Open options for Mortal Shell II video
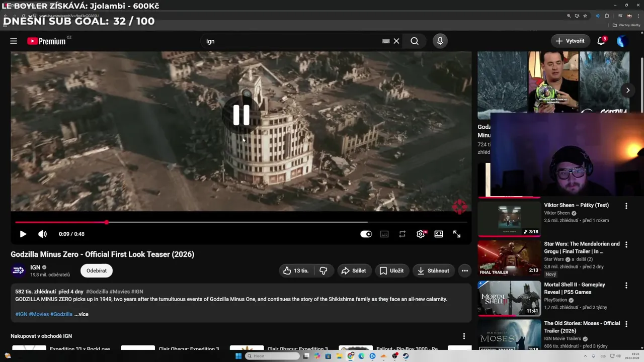The width and height of the screenshot is (644, 362). point(626,285)
